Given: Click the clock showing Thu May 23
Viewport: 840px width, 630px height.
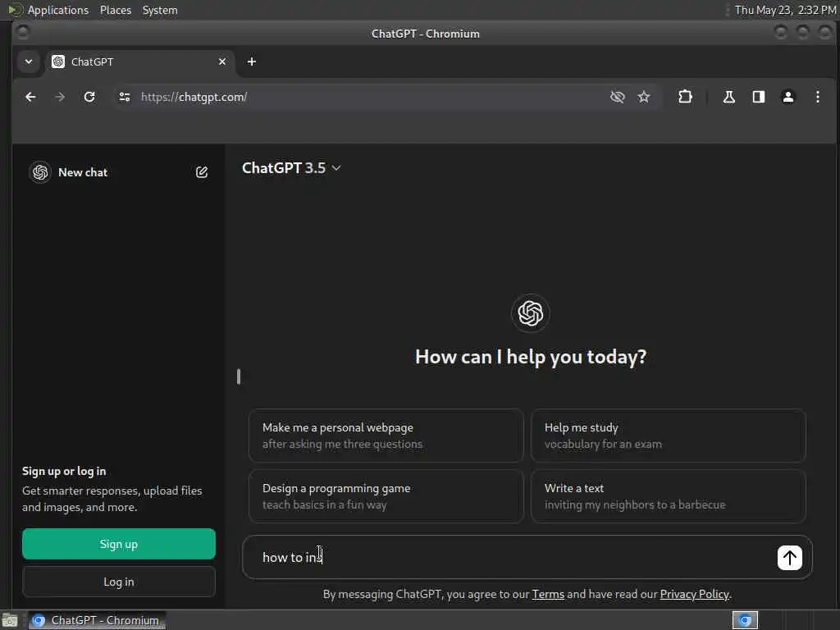Looking at the screenshot, I should [785, 10].
